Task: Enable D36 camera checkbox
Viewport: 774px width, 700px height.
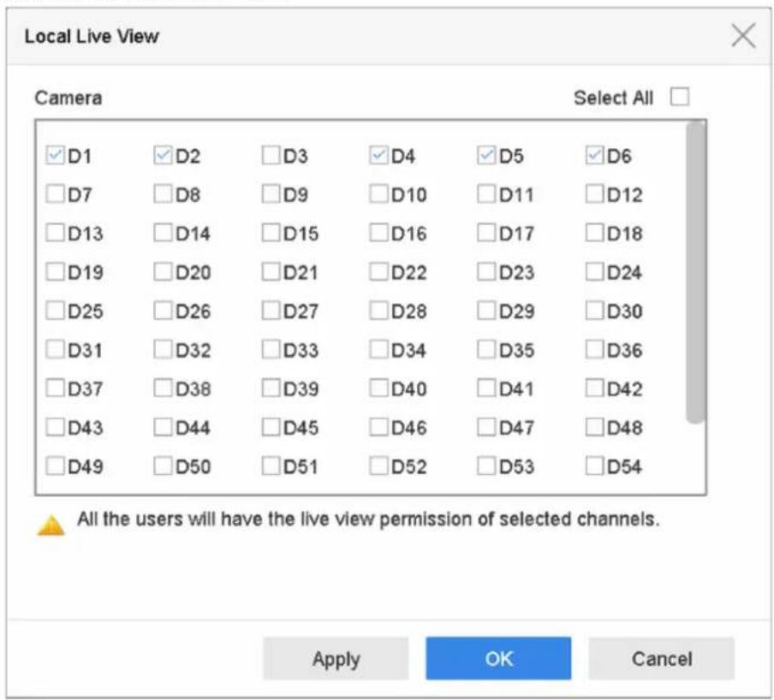Action: tap(595, 349)
